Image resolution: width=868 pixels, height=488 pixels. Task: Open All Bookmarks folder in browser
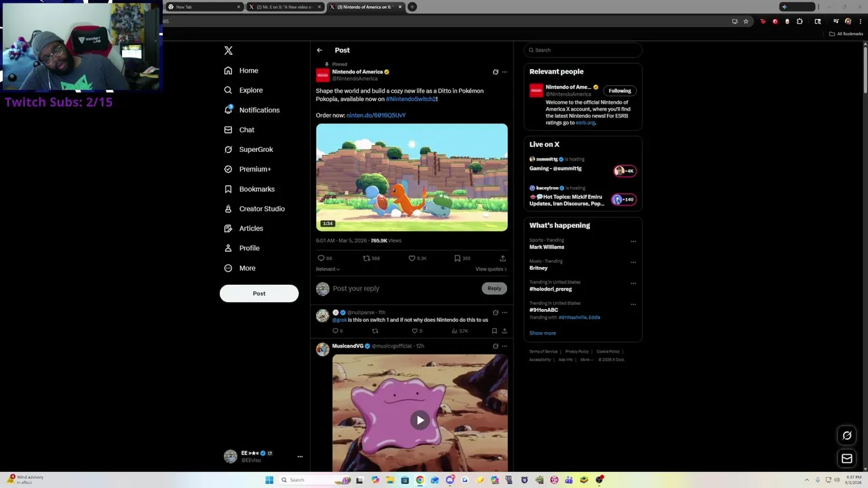[847, 34]
